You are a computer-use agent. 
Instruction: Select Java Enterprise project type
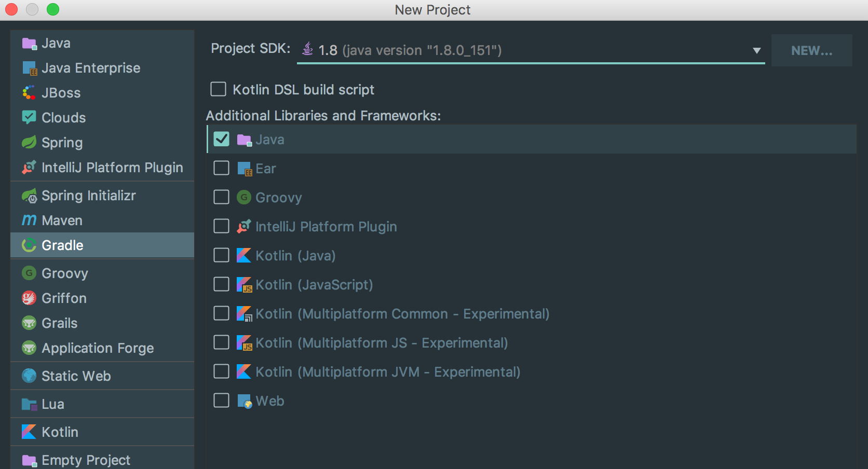coord(102,68)
